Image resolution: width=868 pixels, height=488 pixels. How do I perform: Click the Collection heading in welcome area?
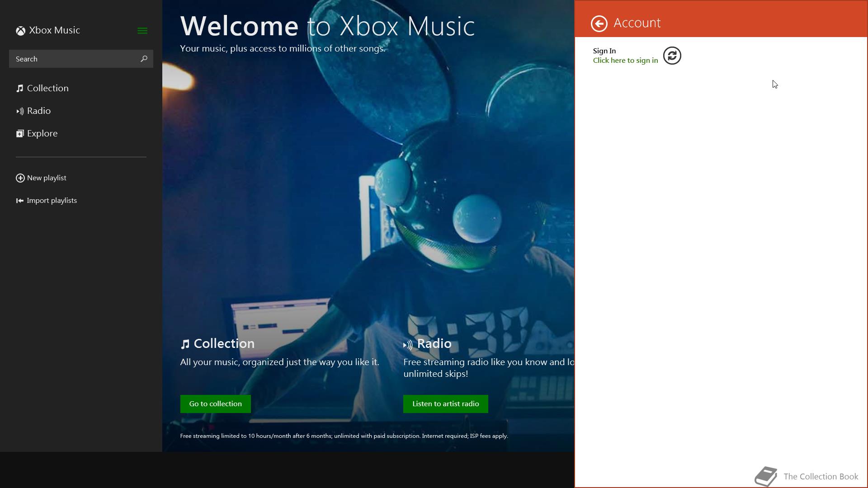point(224,343)
